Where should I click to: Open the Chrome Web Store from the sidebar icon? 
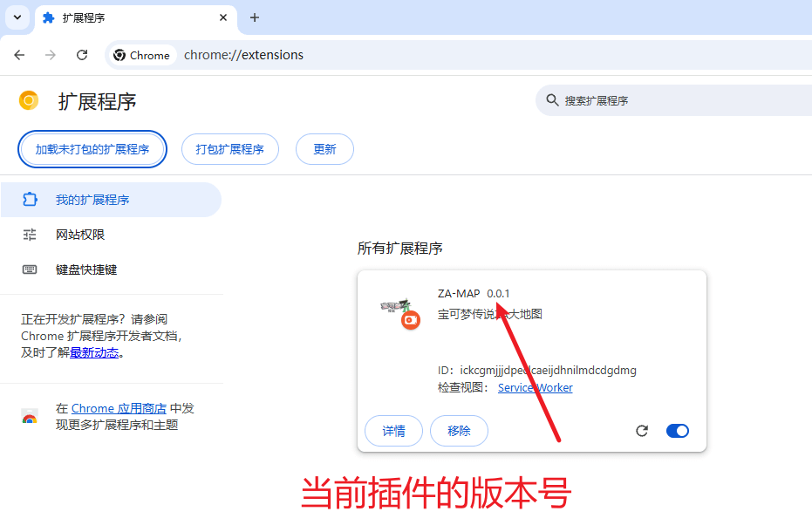[30, 417]
